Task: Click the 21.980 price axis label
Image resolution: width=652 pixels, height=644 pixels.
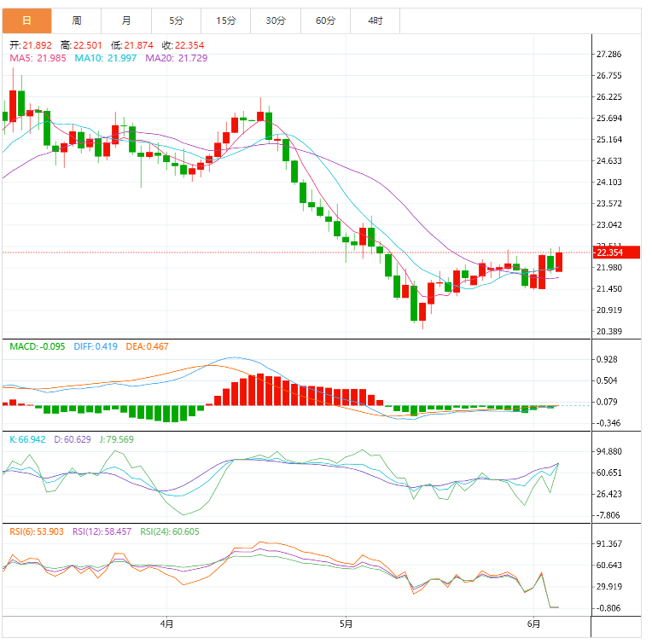Action: (608, 268)
